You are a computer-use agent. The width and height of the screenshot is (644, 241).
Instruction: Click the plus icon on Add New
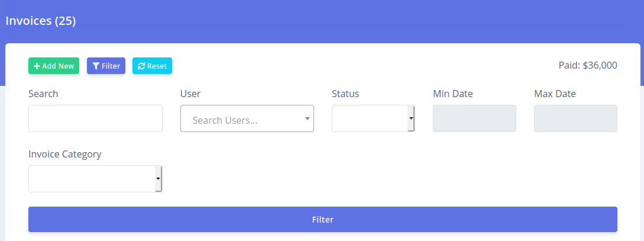coord(37,66)
